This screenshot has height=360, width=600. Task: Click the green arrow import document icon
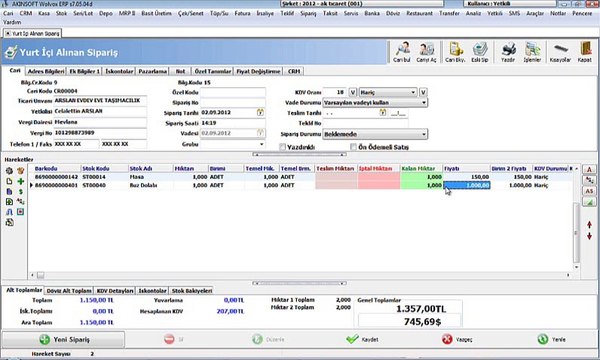10,202
